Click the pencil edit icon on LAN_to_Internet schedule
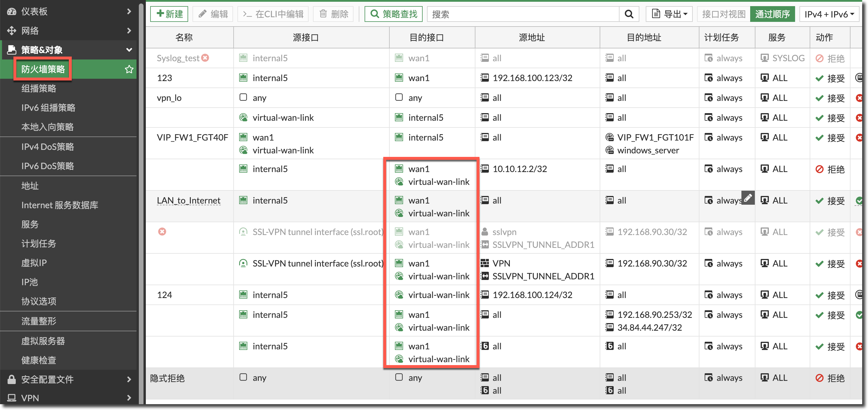The height and width of the screenshot is (410, 868). (x=748, y=197)
